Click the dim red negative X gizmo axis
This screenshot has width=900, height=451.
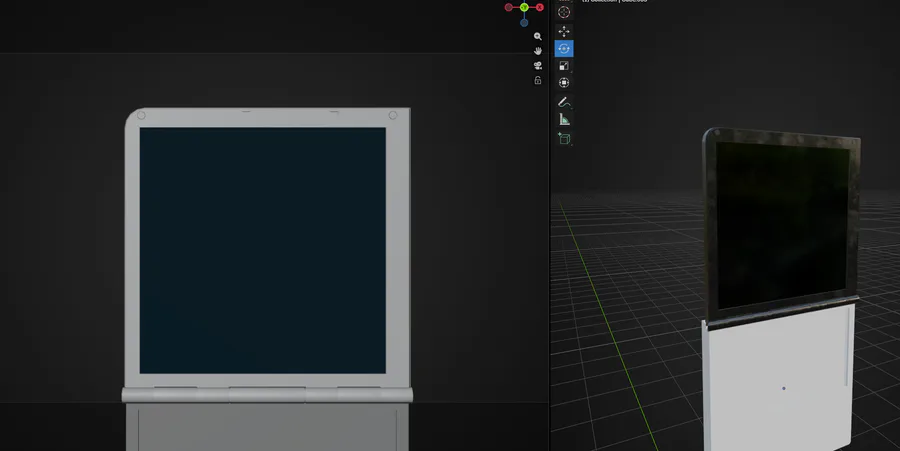tap(509, 7)
